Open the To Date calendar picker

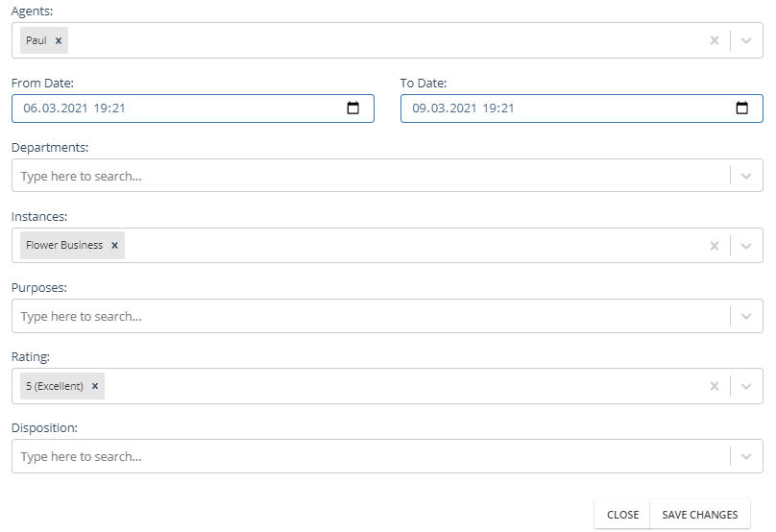(741, 108)
